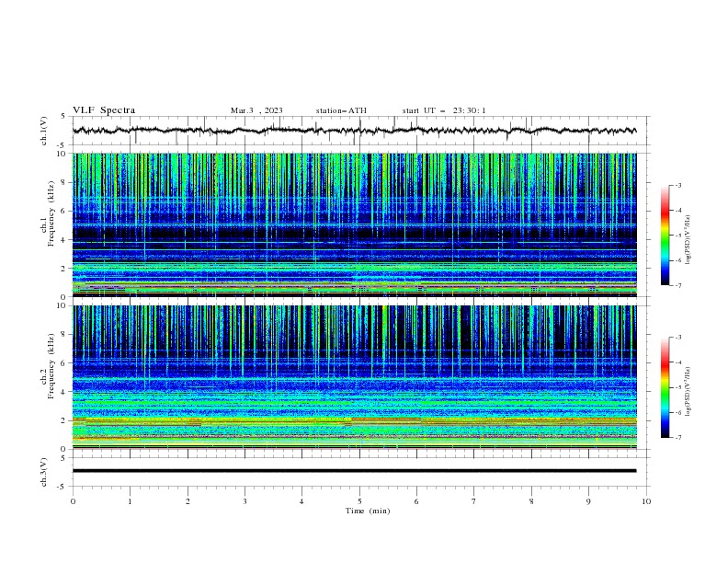Click the 'station=ATH' label
The height and width of the screenshot is (563, 728).
click(x=341, y=110)
